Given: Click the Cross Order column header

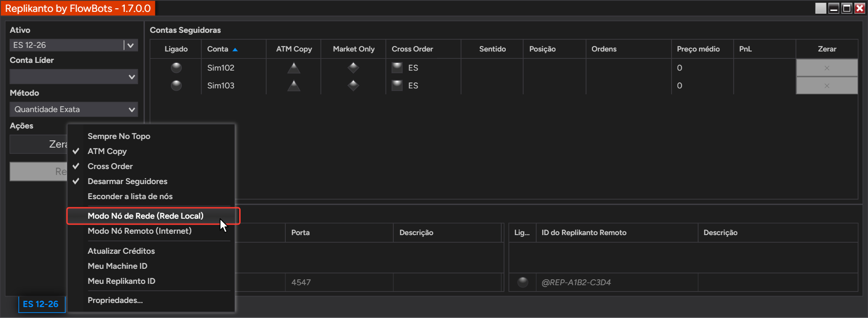Looking at the screenshot, I should point(423,49).
